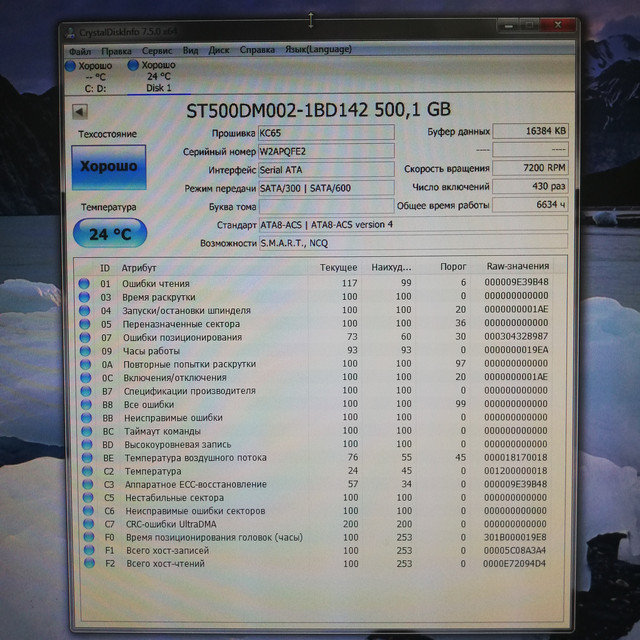Screen dimensions: 640x640
Task: Click the status circle for attribute C7 CRC-ошибки UltraDMA
Action: pyautogui.click(x=85, y=524)
